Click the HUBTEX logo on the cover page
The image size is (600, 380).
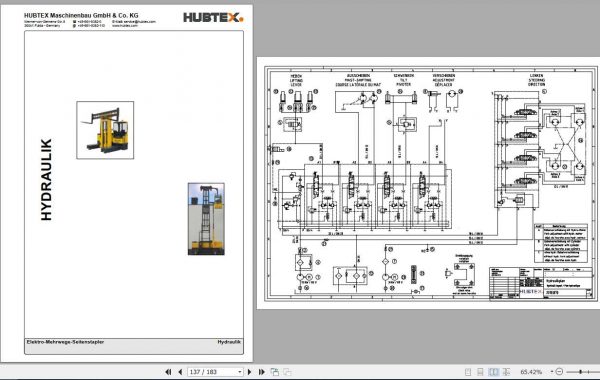(x=213, y=18)
